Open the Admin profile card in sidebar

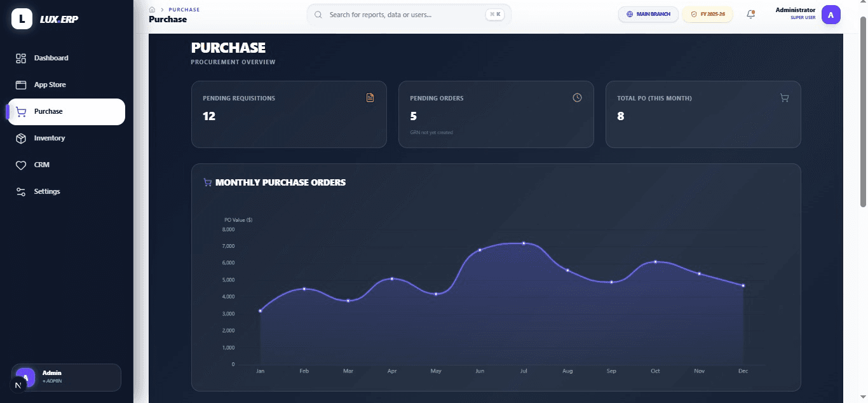coord(66,377)
